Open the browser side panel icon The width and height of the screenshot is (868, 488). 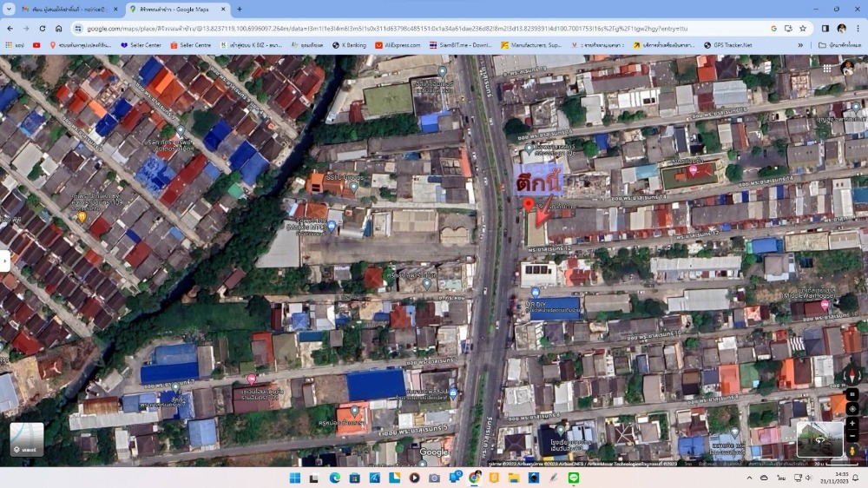coord(825,29)
